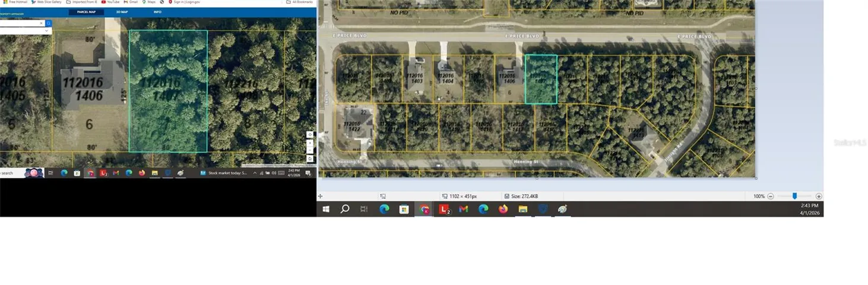Image resolution: width=868 pixels, height=285 pixels.
Task: Zoom in using the map plus button
Action: (x=310, y=143)
